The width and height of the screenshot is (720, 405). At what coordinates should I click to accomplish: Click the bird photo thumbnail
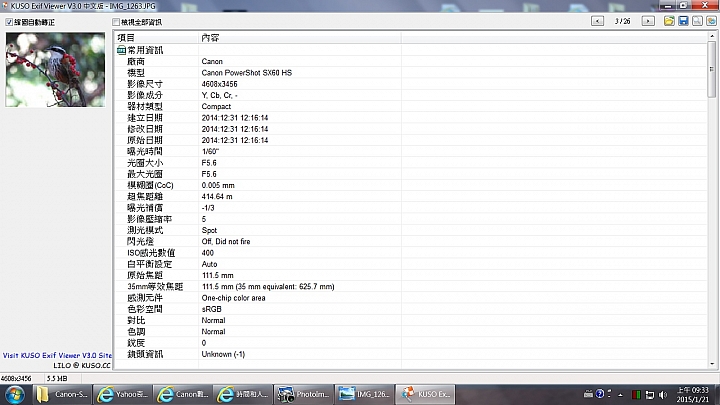click(x=55, y=69)
